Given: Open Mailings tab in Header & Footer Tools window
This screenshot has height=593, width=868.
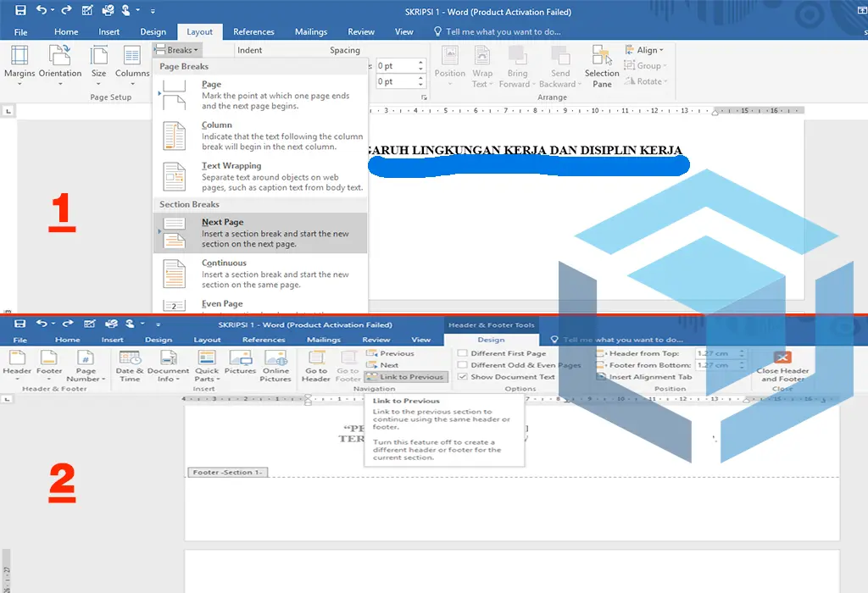Looking at the screenshot, I should (x=324, y=339).
